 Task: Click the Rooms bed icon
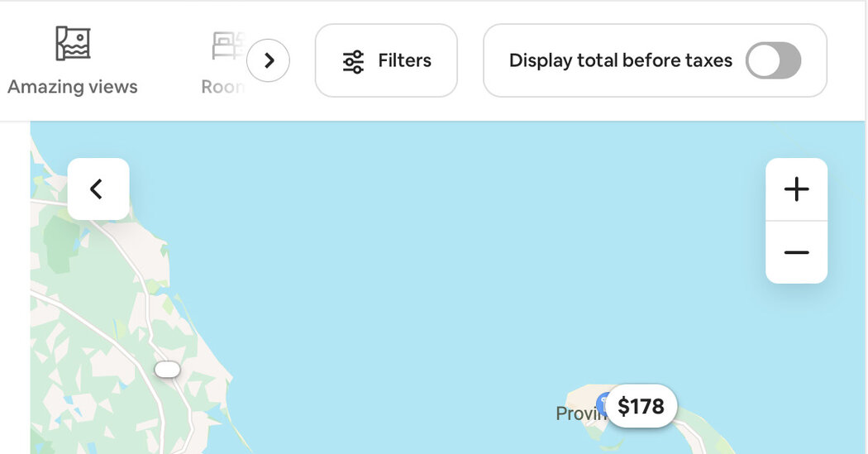229,46
